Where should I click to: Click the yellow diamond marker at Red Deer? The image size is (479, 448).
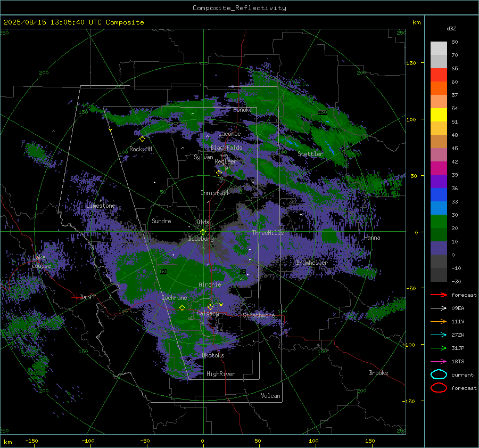tap(219, 173)
